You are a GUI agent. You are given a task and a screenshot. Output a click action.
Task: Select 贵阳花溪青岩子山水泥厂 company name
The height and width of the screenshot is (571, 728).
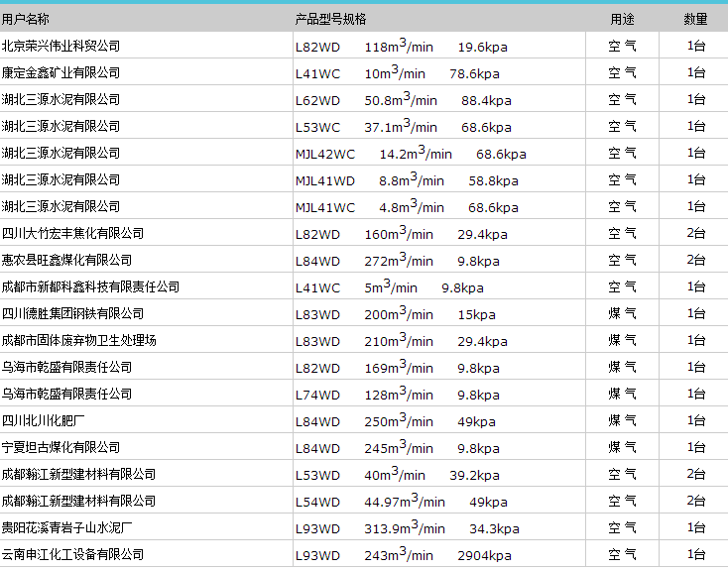(66, 527)
